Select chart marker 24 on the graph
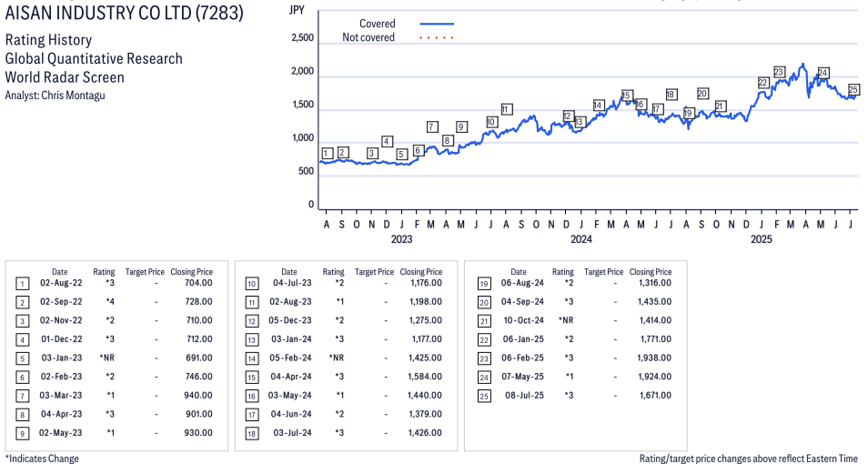Viewport: 868px width, 464px height. pyautogui.click(x=823, y=73)
